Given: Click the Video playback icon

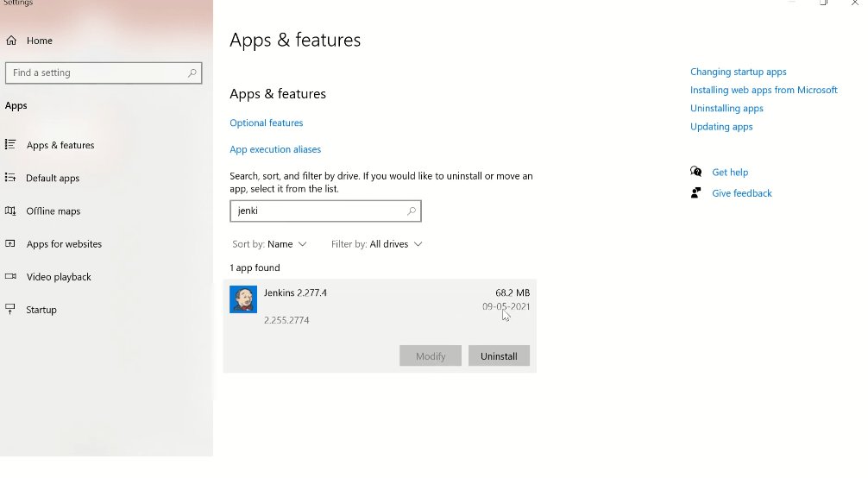Looking at the screenshot, I should [x=11, y=276].
